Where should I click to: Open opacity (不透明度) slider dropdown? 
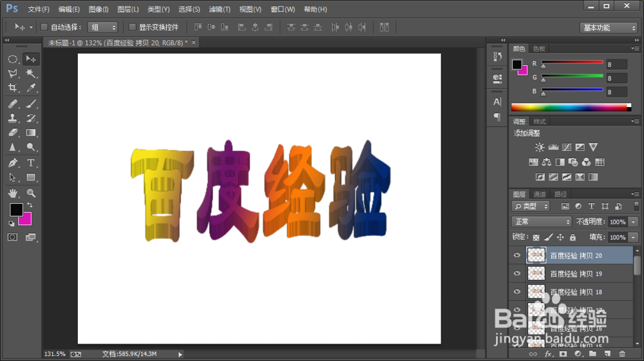click(x=633, y=222)
